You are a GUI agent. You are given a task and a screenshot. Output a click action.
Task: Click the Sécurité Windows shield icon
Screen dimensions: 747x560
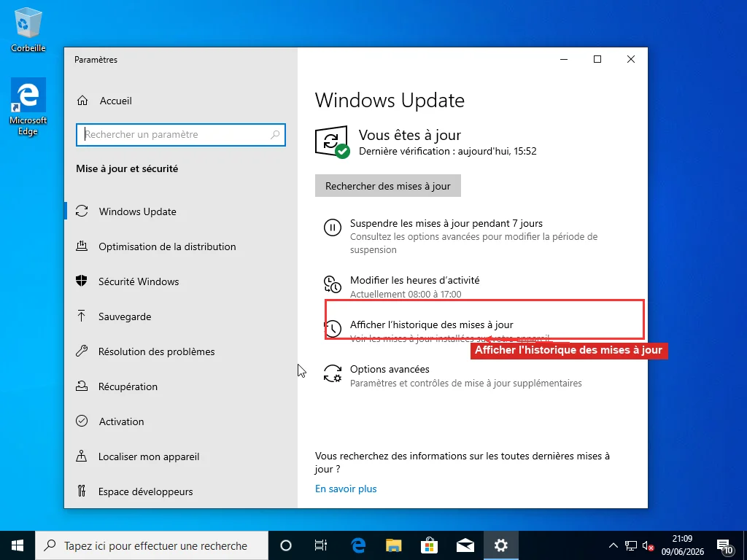tap(82, 281)
